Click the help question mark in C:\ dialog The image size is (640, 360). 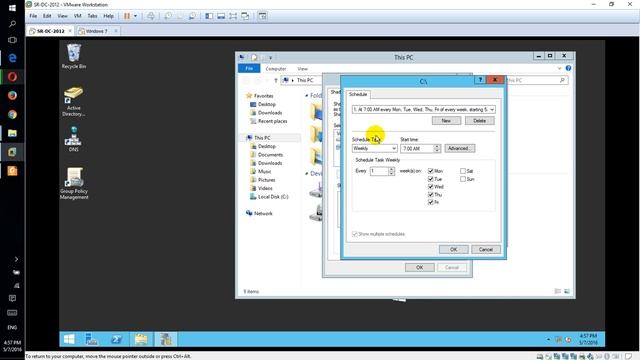480,80
